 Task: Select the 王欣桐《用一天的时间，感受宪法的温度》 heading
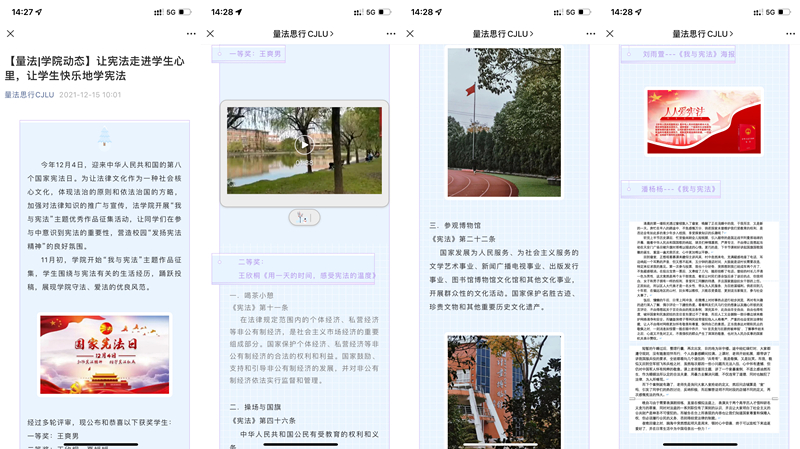(307, 276)
